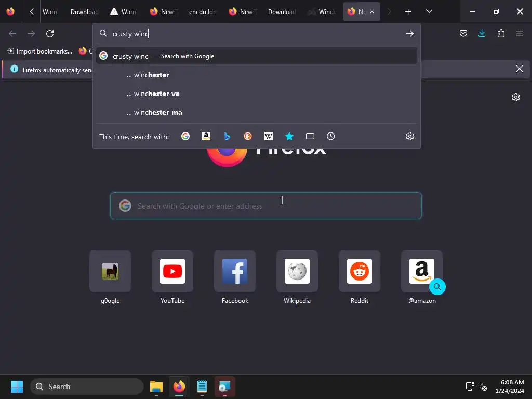Search this time with Wikipedia icon
Image resolution: width=532 pixels, height=399 pixels.
[x=269, y=137]
